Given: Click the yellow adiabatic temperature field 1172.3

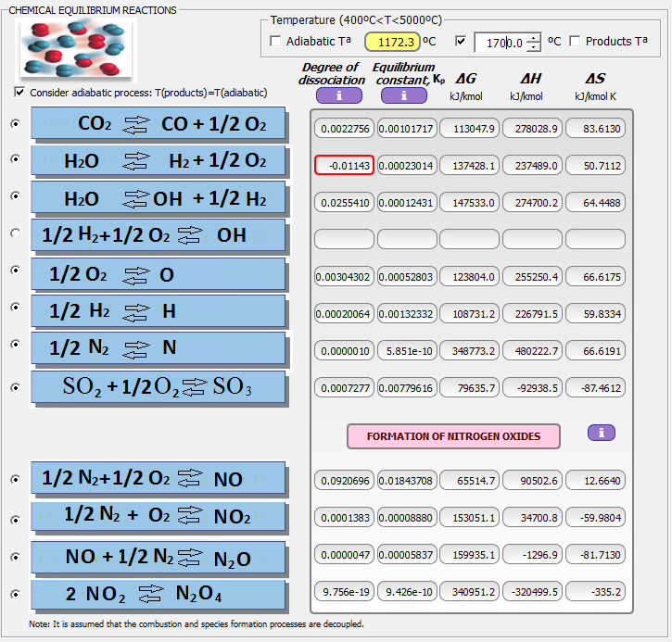Looking at the screenshot, I should [392, 42].
